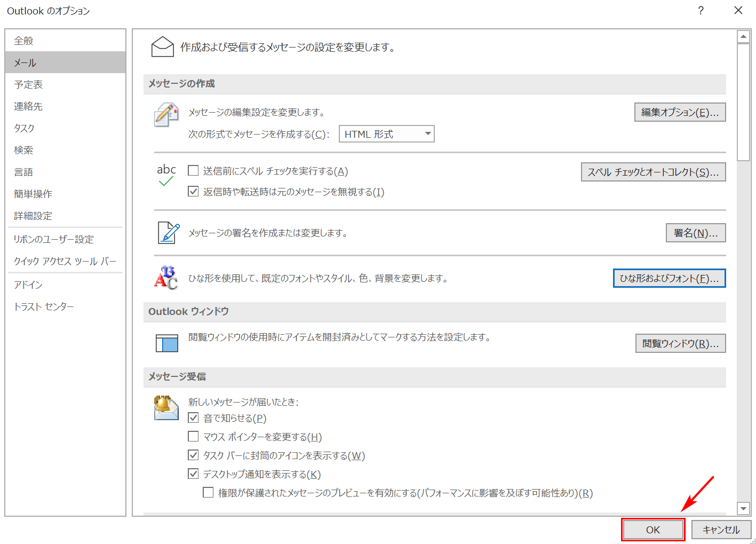
Task: Close the Outlook options dialog with X
Action: pos(738,11)
